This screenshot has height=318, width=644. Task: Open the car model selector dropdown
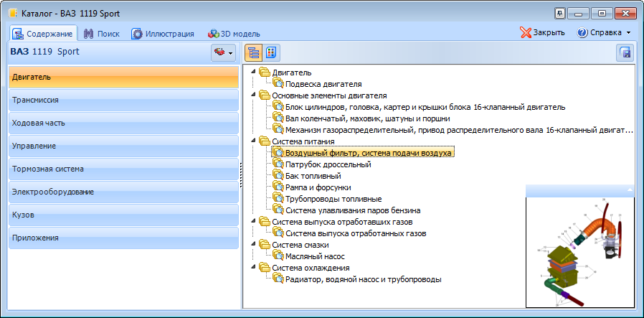click(x=222, y=52)
